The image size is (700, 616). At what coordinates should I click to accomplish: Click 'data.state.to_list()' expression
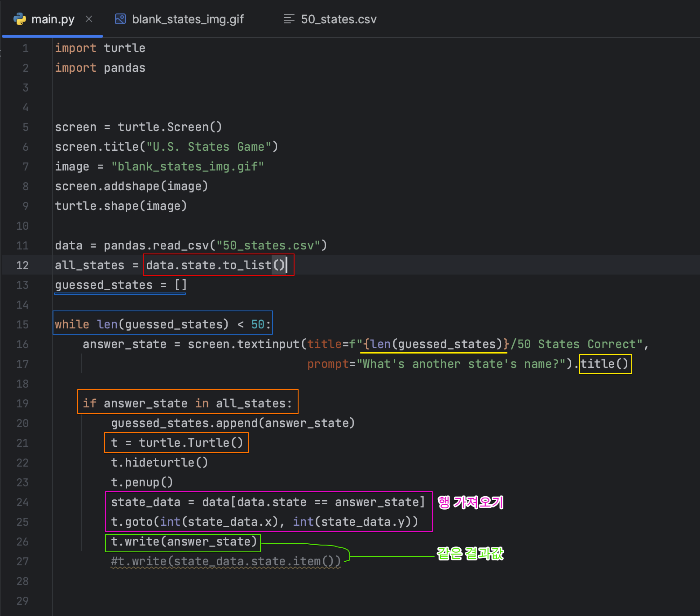[x=216, y=265]
